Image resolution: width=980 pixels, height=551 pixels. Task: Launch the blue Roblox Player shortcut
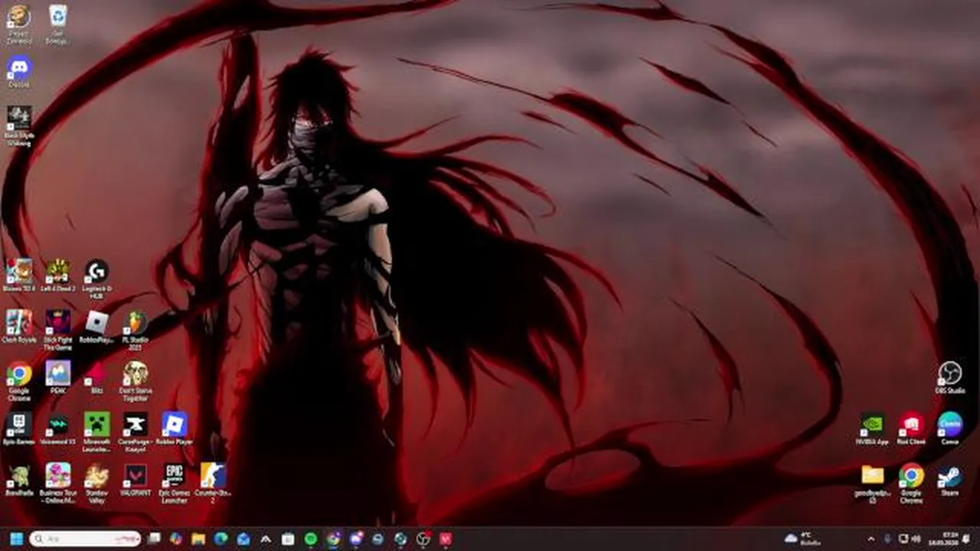point(174,428)
